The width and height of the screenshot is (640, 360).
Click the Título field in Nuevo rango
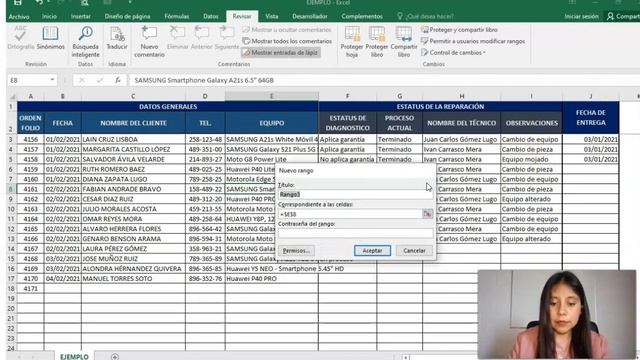tap(355, 194)
